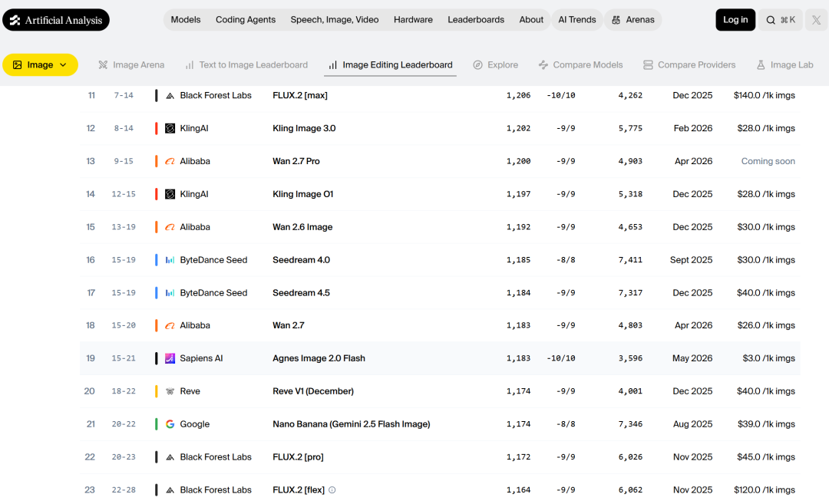Image resolution: width=829 pixels, height=504 pixels.
Task: Click the KlingAI logo beside Kling Image 3.0
Action: 170,128
